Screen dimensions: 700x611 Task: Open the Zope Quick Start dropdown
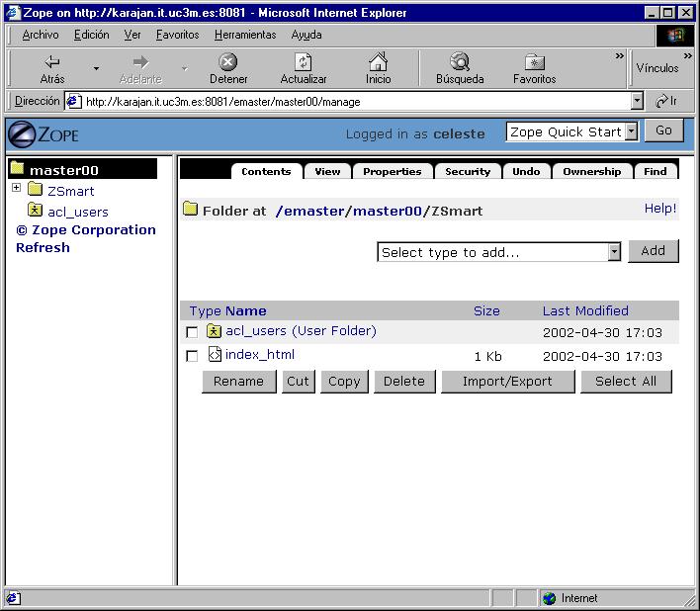tap(631, 131)
